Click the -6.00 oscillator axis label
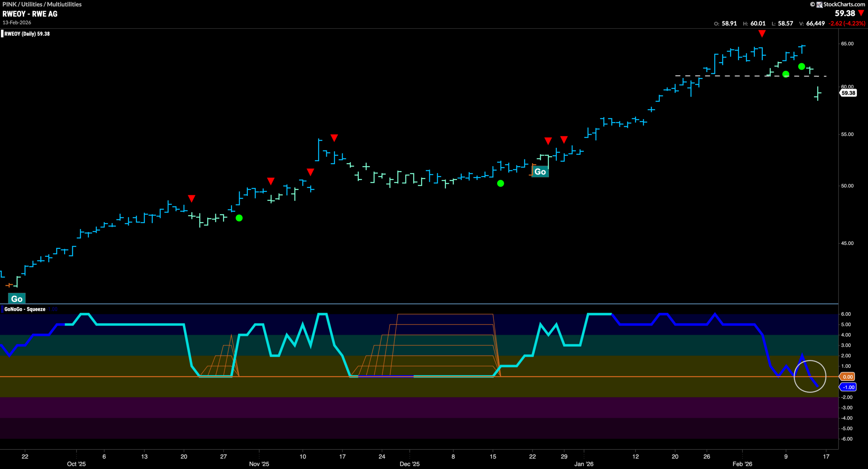This screenshot has height=469, width=868. click(847, 439)
